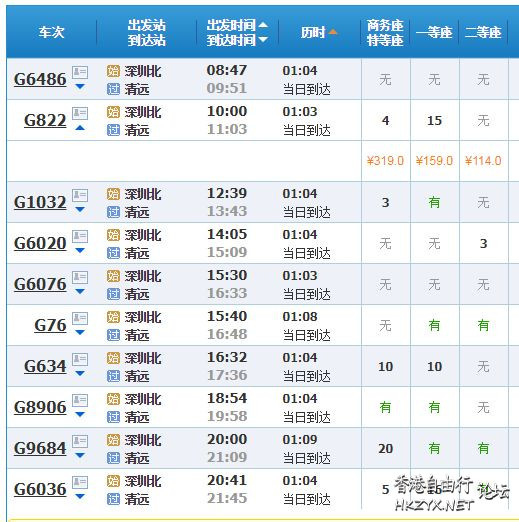This screenshot has height=522, width=519.
Task: Sort by departure time ascending arrow
Action: click(263, 24)
